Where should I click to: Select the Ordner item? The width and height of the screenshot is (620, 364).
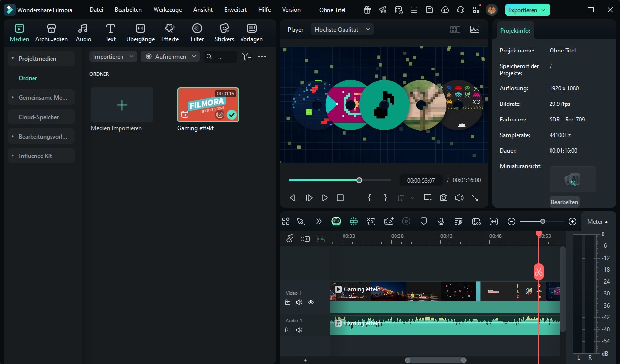tap(28, 78)
